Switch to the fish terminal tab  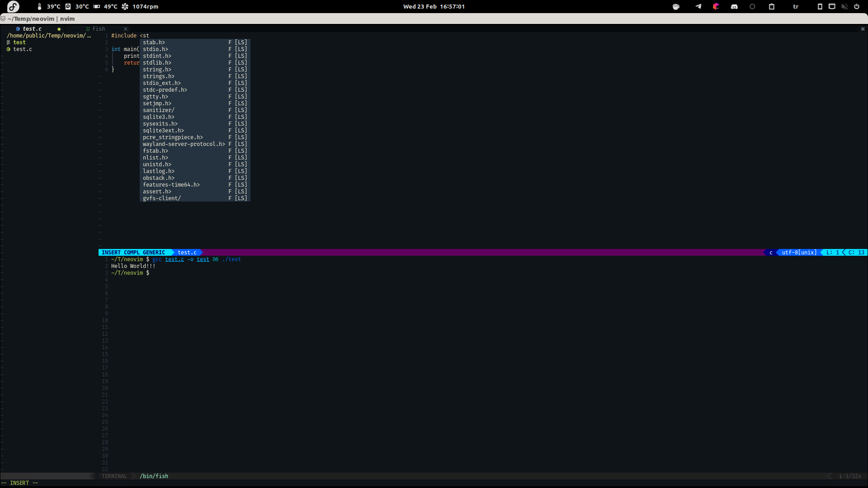point(99,29)
